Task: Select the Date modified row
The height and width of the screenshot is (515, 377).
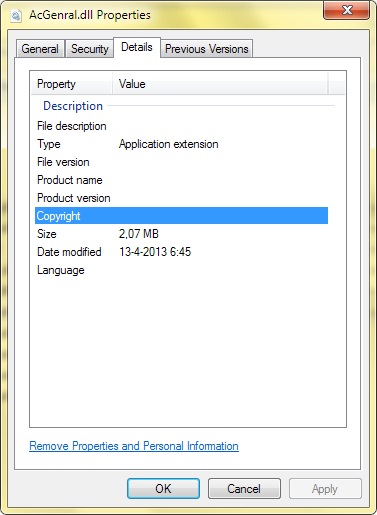Action: coord(181,252)
